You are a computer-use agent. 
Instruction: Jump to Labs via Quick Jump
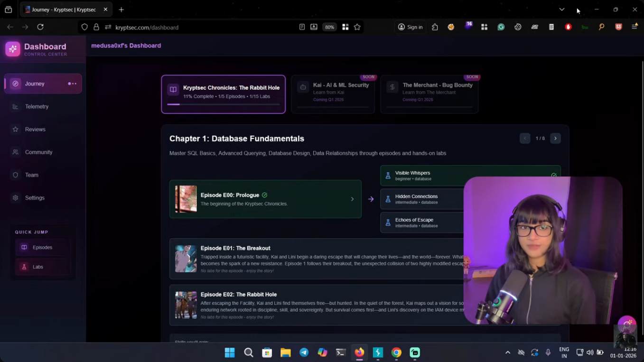(37, 267)
